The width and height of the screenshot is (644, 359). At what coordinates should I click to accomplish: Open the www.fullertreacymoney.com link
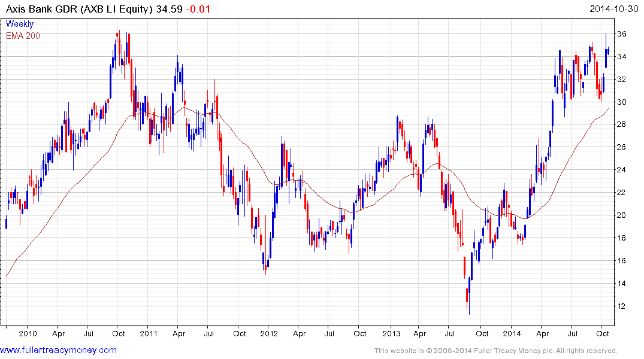click(x=58, y=350)
